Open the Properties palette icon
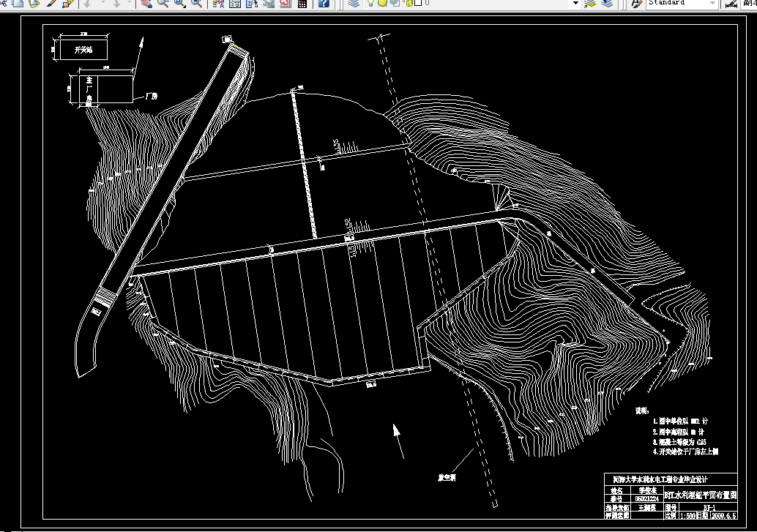 click(x=218, y=4)
